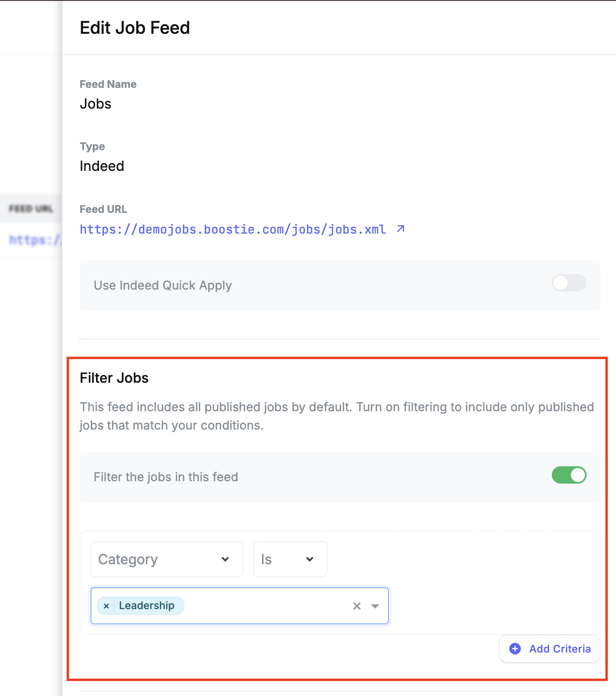The image size is (616, 696).
Task: Open the Is operator dropdown
Action: click(290, 559)
